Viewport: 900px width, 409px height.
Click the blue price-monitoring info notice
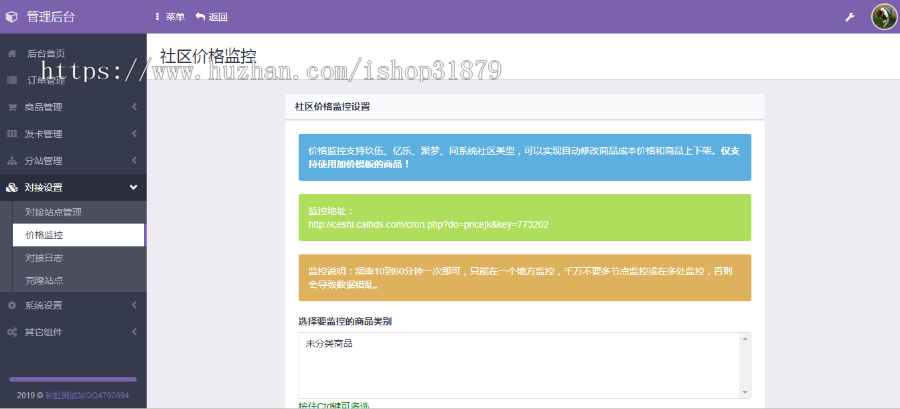(x=525, y=158)
